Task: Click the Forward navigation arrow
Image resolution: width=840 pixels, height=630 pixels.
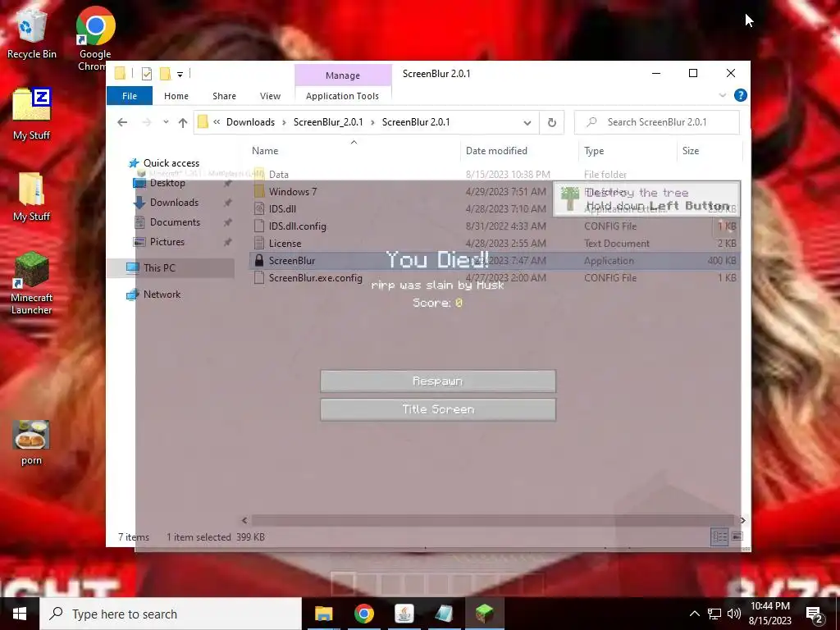Action: (x=146, y=123)
